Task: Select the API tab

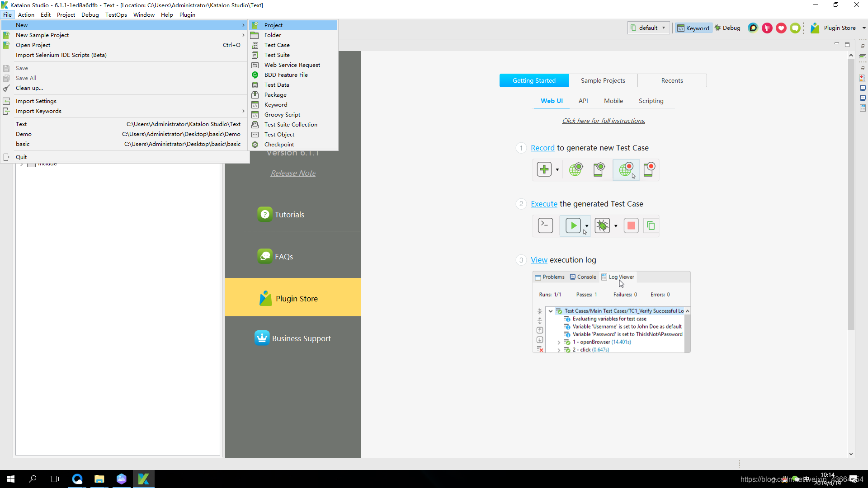Action: pyautogui.click(x=583, y=101)
